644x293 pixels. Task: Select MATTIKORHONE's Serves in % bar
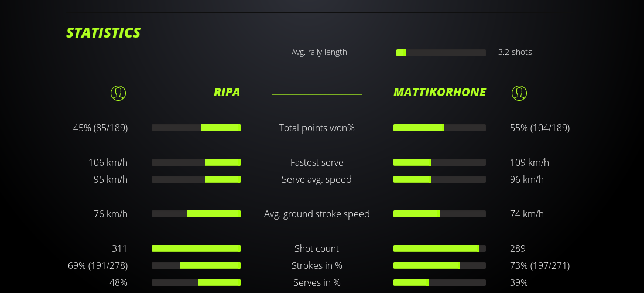pos(440,282)
